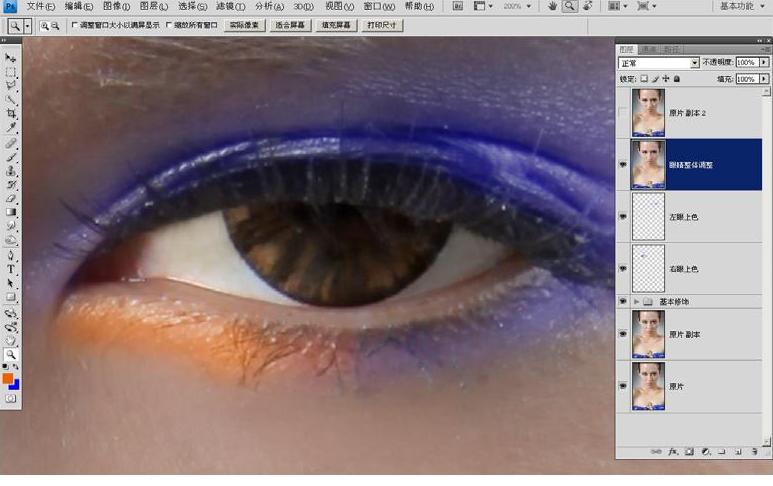Show the 原片 副本 2 layer
This screenshot has width=773, height=486.
pos(623,113)
